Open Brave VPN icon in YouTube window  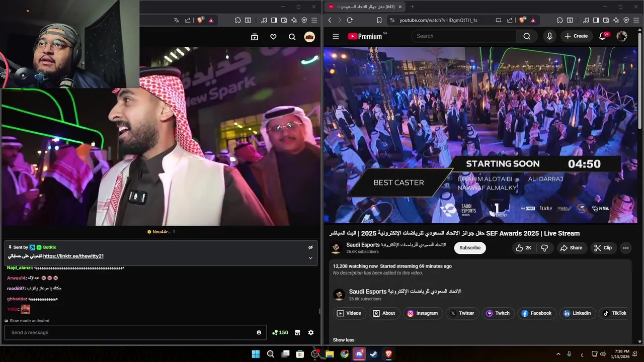point(626,20)
